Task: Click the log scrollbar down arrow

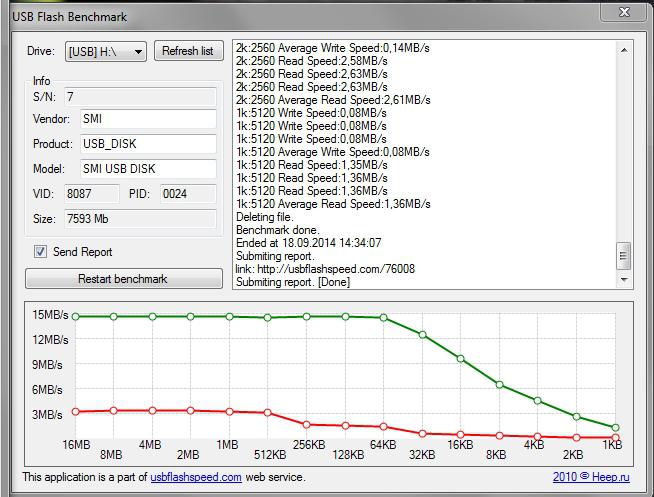Action: 624,279
